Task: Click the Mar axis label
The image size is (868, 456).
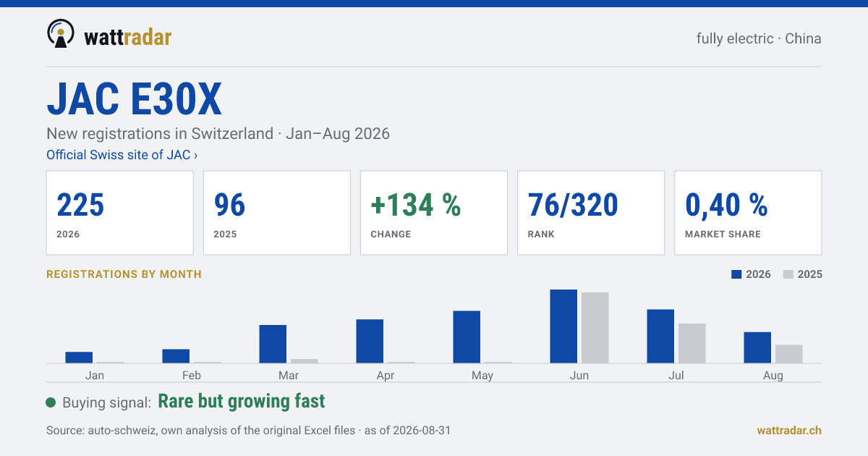Action: point(289,375)
